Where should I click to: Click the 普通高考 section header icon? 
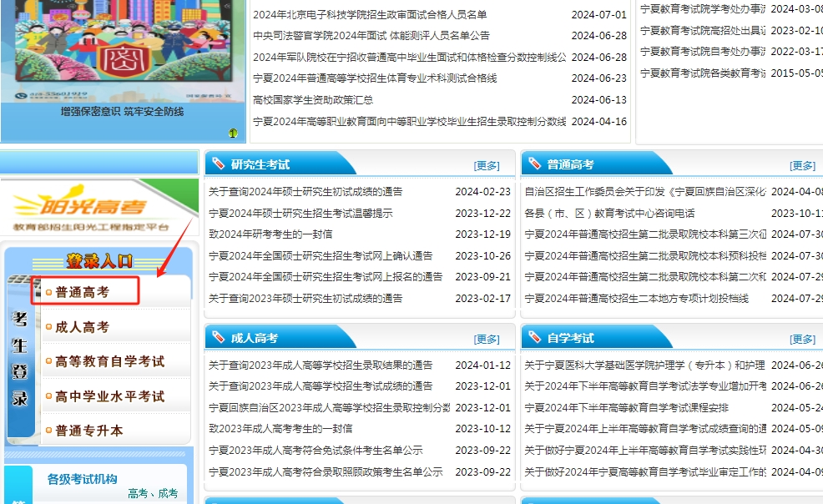coord(535,164)
